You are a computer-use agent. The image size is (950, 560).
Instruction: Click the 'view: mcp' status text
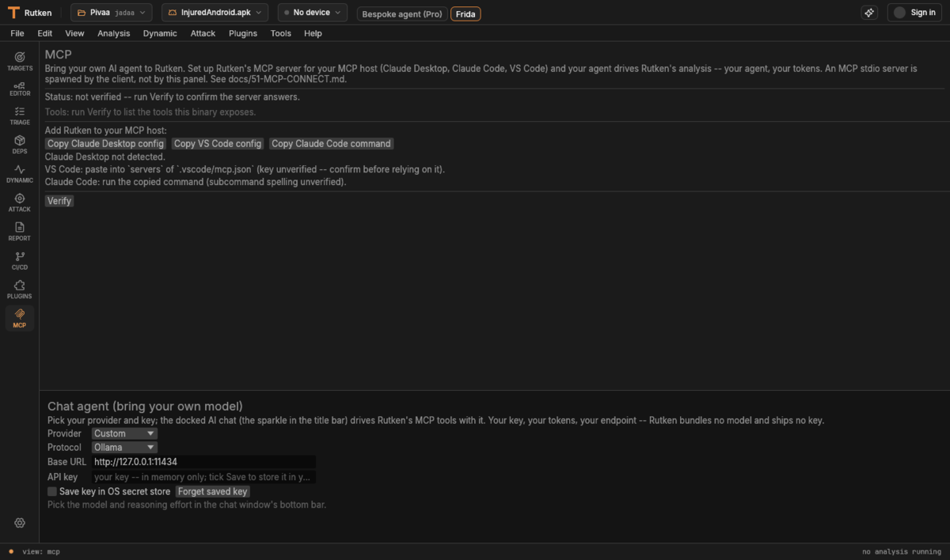(x=41, y=551)
